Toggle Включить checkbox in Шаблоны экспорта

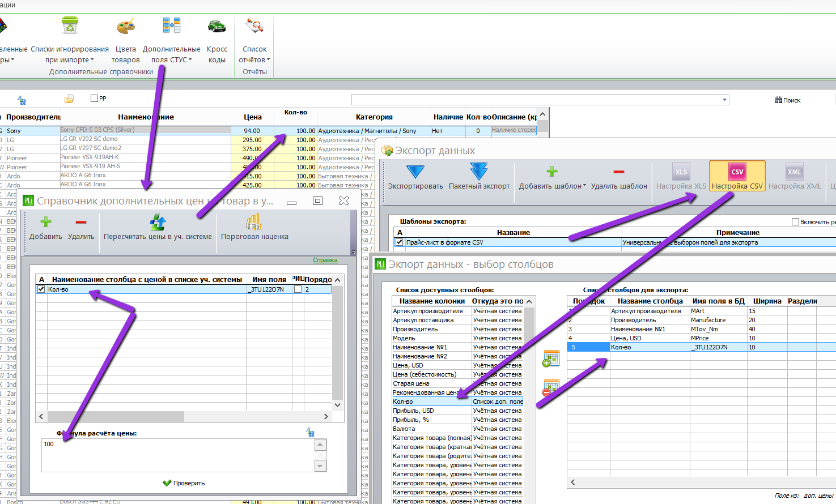coord(795,221)
